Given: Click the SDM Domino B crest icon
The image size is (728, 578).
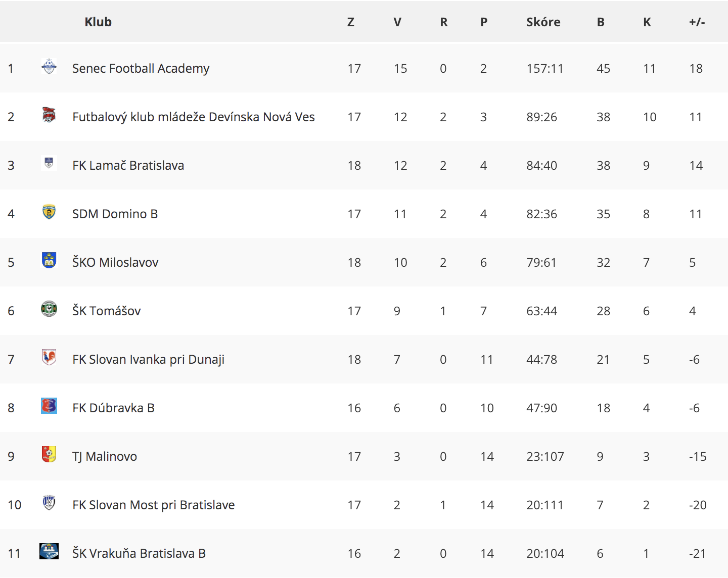Looking at the screenshot, I should click(49, 212).
